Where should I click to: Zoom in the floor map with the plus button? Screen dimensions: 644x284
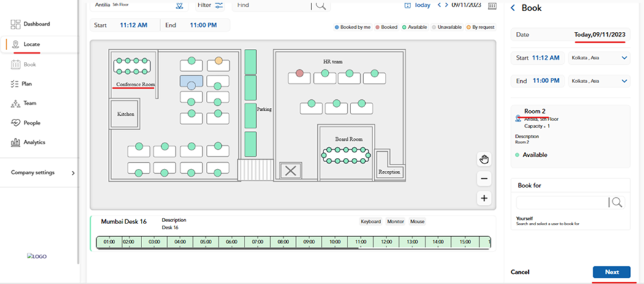pos(484,198)
